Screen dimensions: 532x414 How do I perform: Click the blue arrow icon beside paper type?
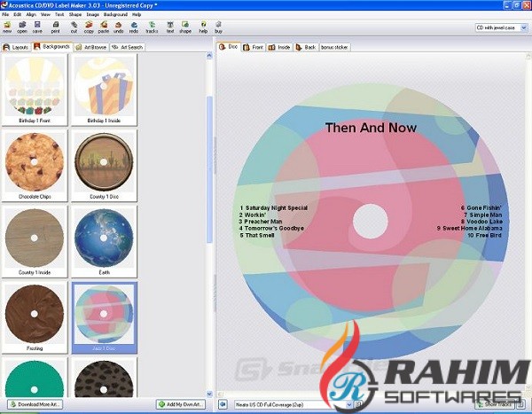[223, 404]
